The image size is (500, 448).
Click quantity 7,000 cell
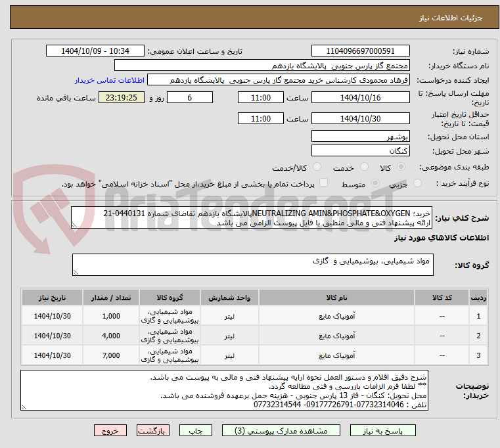[111, 355]
